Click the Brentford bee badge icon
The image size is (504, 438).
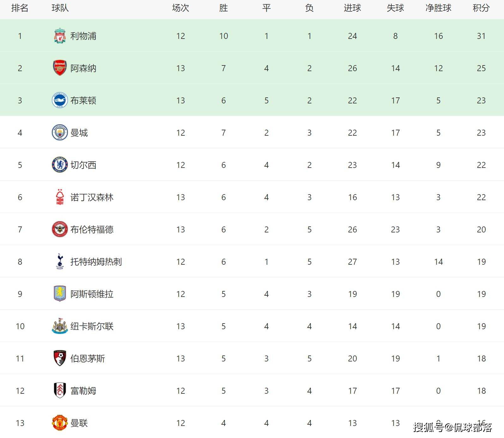coord(60,229)
